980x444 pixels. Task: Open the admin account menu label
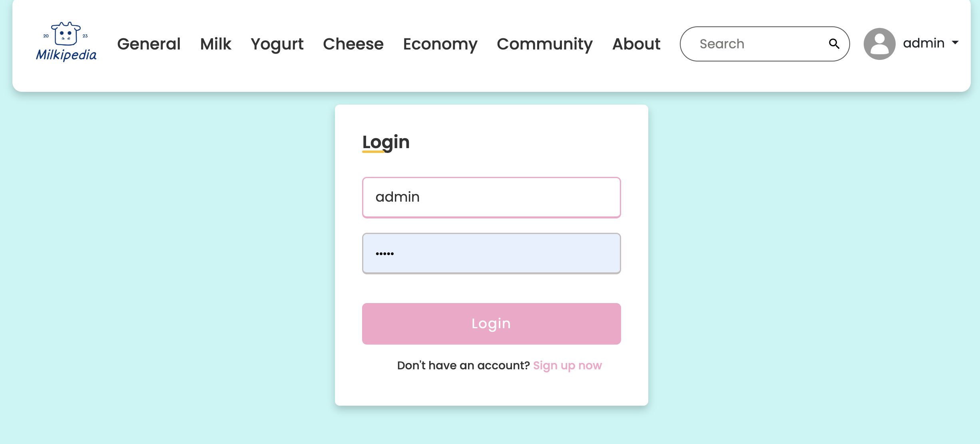click(924, 43)
